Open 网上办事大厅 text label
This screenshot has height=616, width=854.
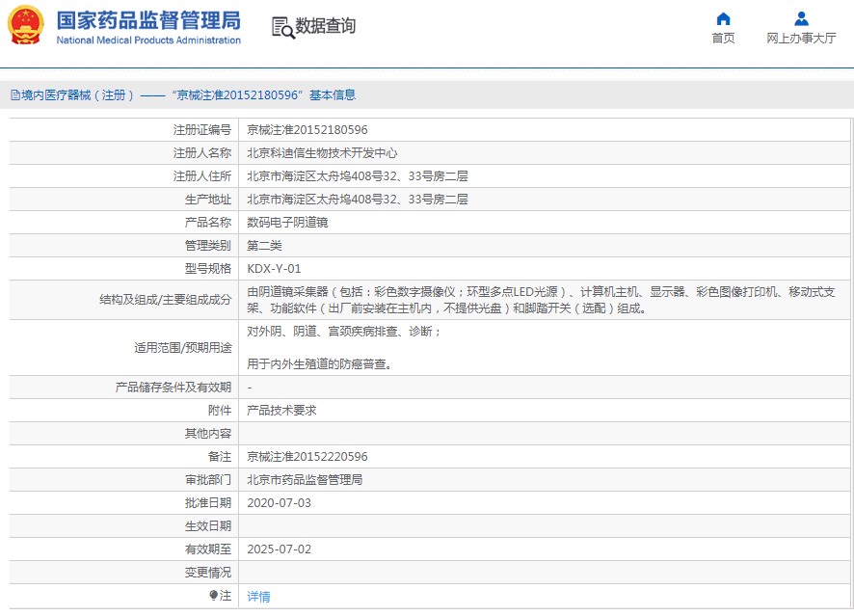click(x=801, y=39)
